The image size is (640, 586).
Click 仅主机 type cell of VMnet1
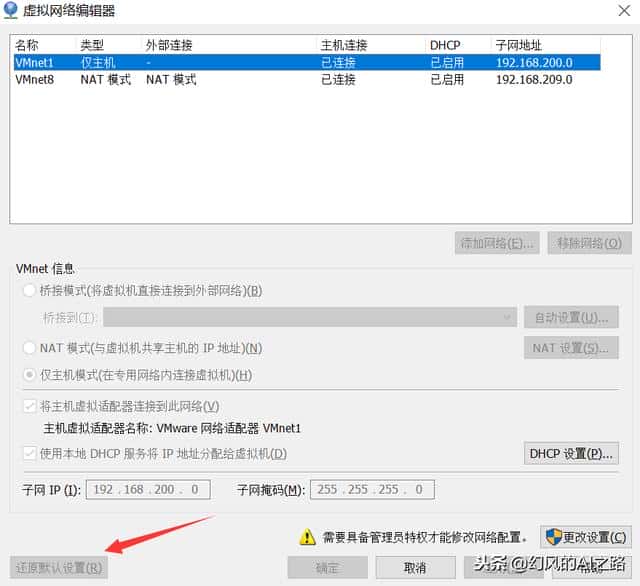[98, 62]
